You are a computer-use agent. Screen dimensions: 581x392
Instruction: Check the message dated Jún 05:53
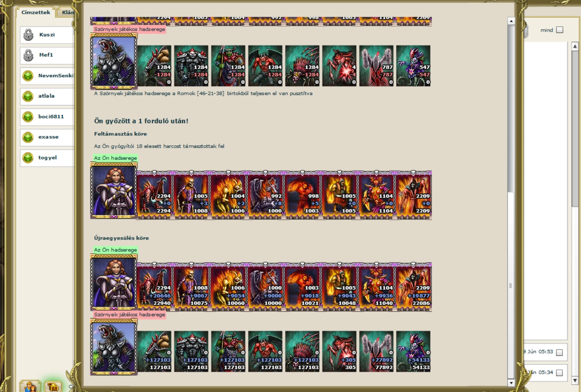[559, 353]
